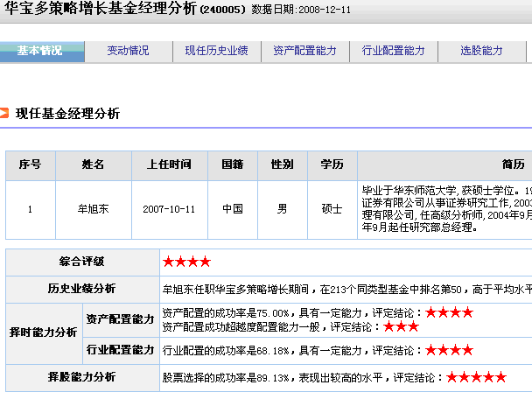This screenshot has width=532, height=406.
Task: Select the 现任历史业绩 tab
Action: tap(216, 51)
